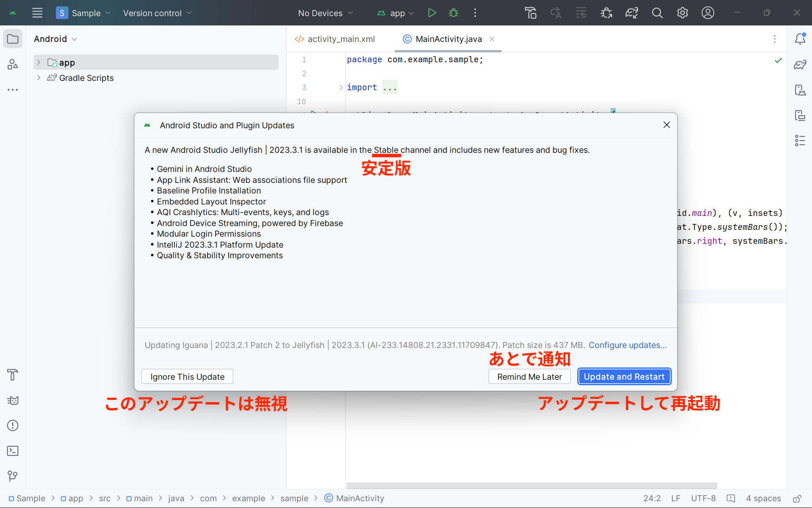
Task: Click the Sample breadcrumb in the navigation bar
Action: pos(27,498)
